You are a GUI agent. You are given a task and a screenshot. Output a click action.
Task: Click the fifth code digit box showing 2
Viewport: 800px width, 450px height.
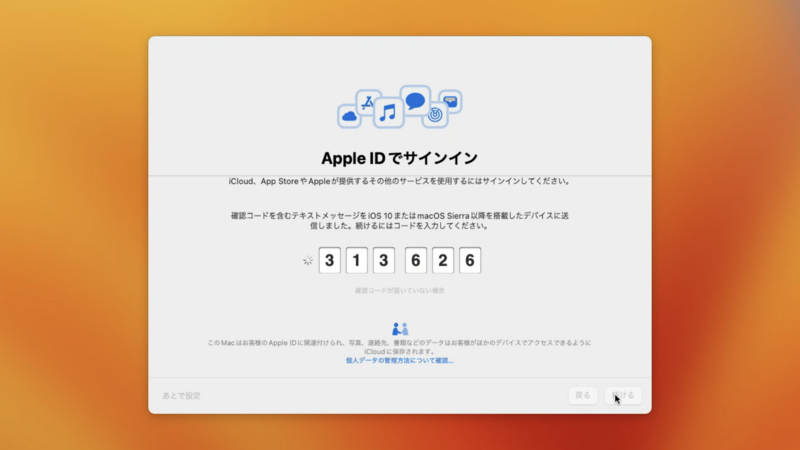pos(443,260)
